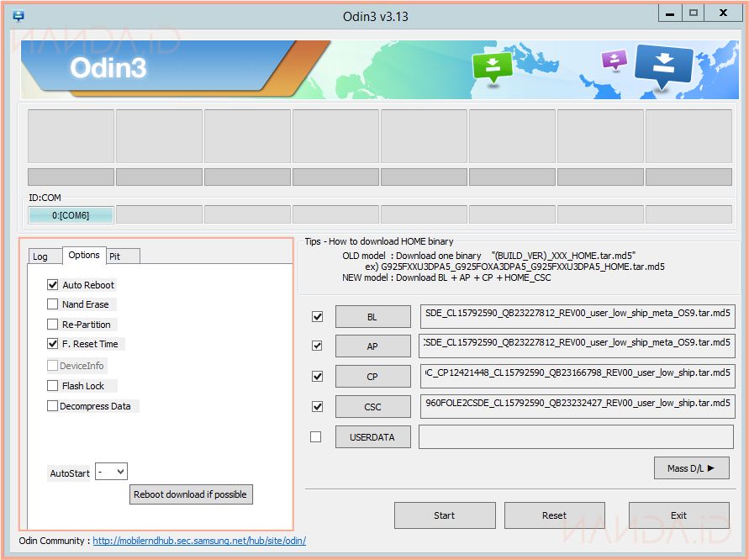Open the Odin Community samsung.net link

point(199,541)
